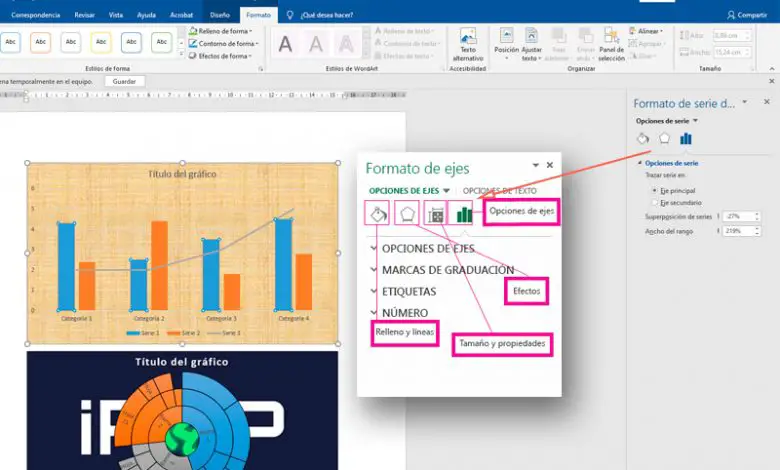Viewport: 780px width, 470px height.
Task: Click the Superposición de series slider
Action: tap(718, 216)
